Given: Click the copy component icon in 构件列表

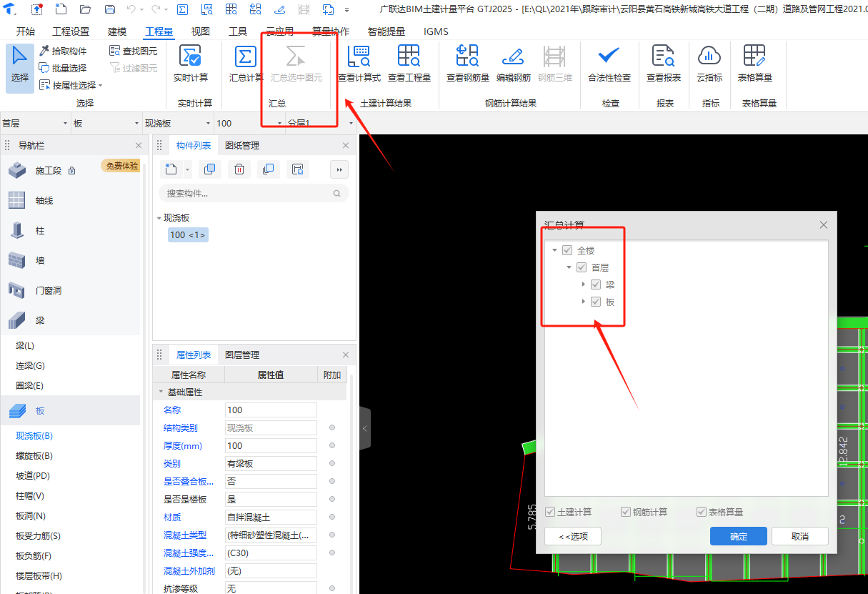Looking at the screenshot, I should (210, 169).
